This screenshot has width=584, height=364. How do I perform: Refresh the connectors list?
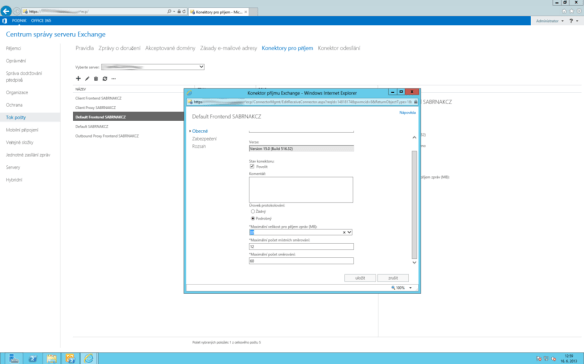105,79
